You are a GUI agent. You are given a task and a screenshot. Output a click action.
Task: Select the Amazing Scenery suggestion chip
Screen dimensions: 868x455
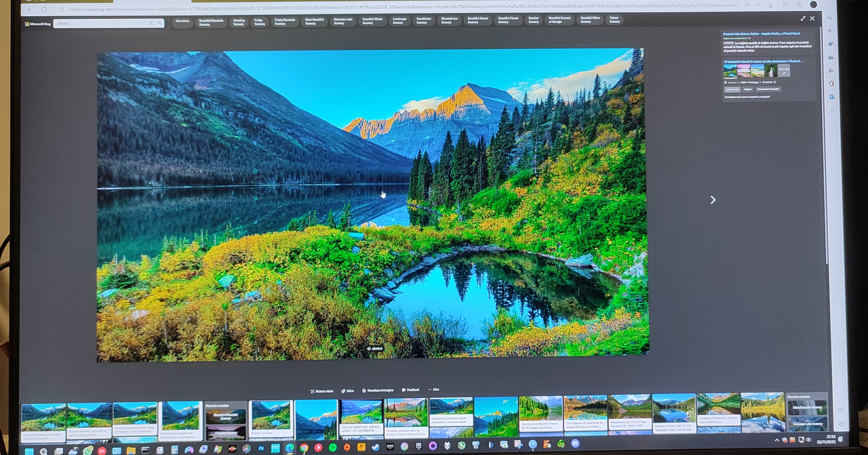tap(239, 22)
